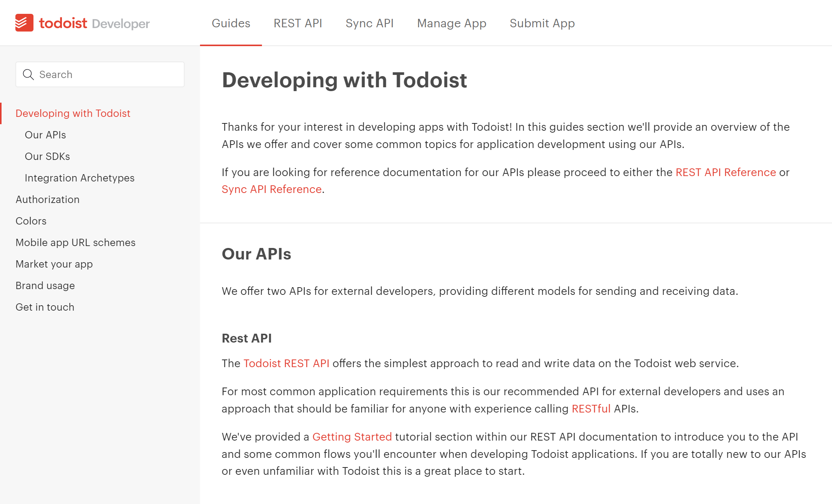Open the Getting Started tutorial link
Image resolution: width=832 pixels, height=504 pixels.
(352, 437)
